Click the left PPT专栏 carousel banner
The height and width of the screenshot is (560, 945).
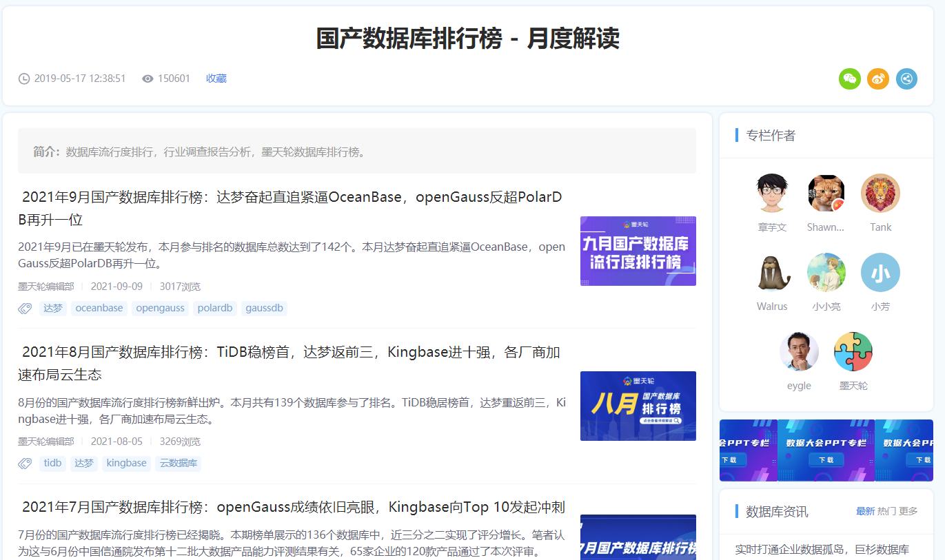pyautogui.click(x=749, y=450)
